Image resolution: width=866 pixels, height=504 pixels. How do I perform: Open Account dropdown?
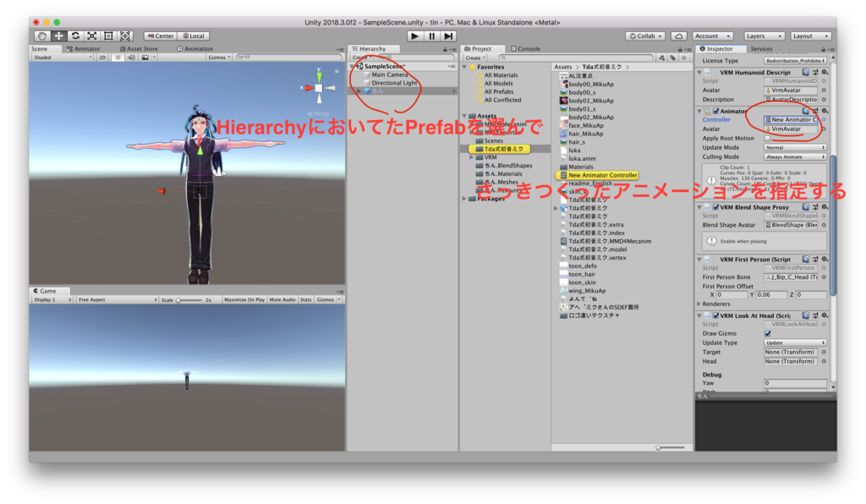[x=713, y=36]
